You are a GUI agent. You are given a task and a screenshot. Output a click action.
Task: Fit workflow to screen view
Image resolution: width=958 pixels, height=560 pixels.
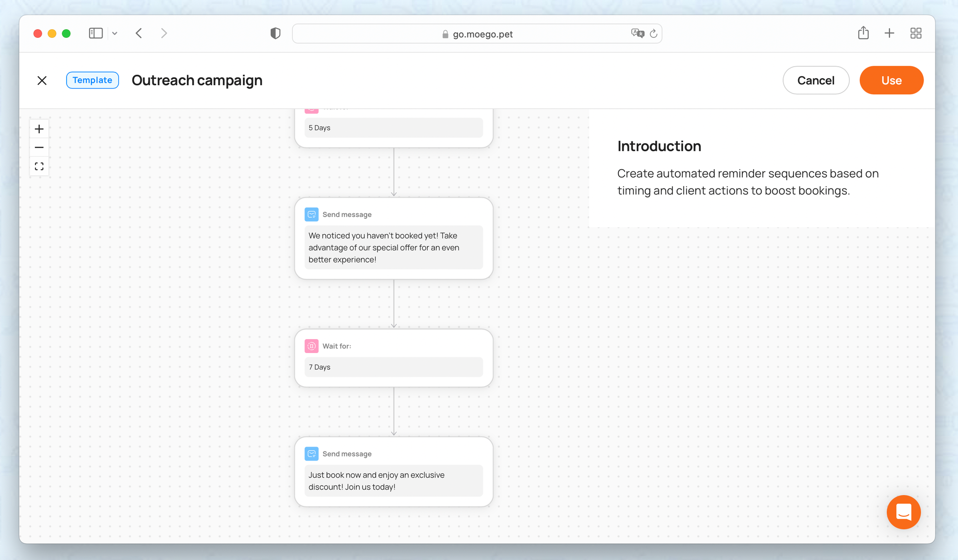coord(39,166)
